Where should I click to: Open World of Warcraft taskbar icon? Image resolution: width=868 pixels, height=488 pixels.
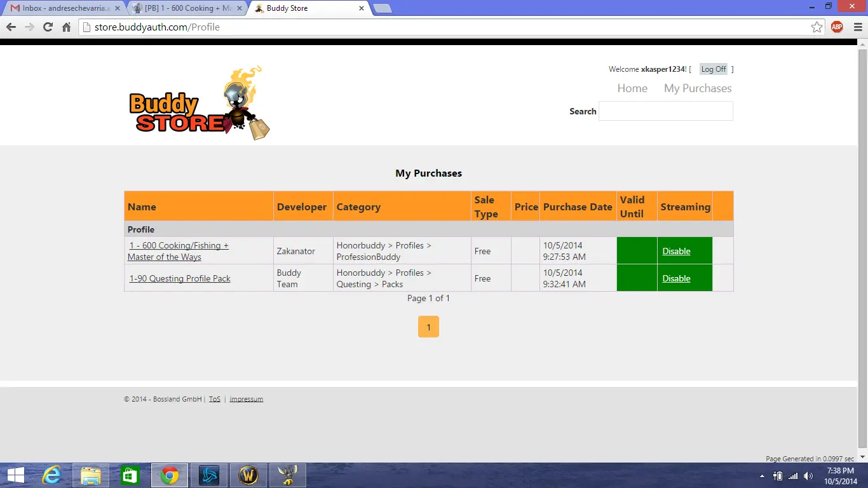click(248, 475)
